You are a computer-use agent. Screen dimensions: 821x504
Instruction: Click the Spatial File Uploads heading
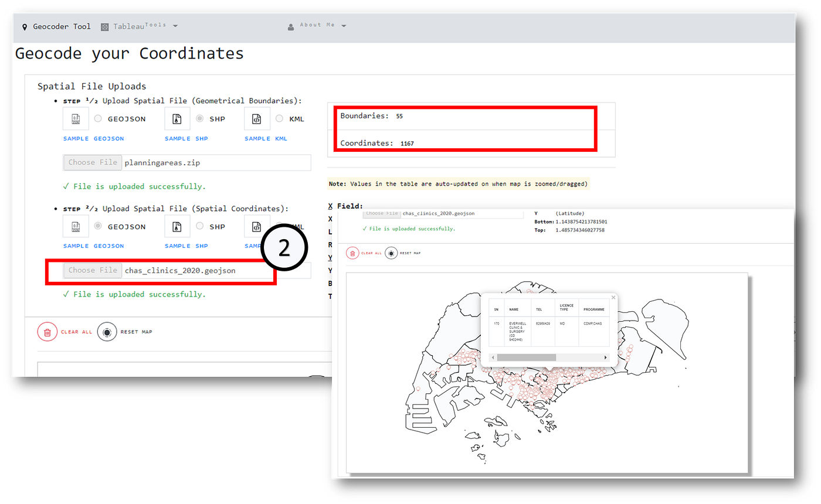tap(92, 86)
